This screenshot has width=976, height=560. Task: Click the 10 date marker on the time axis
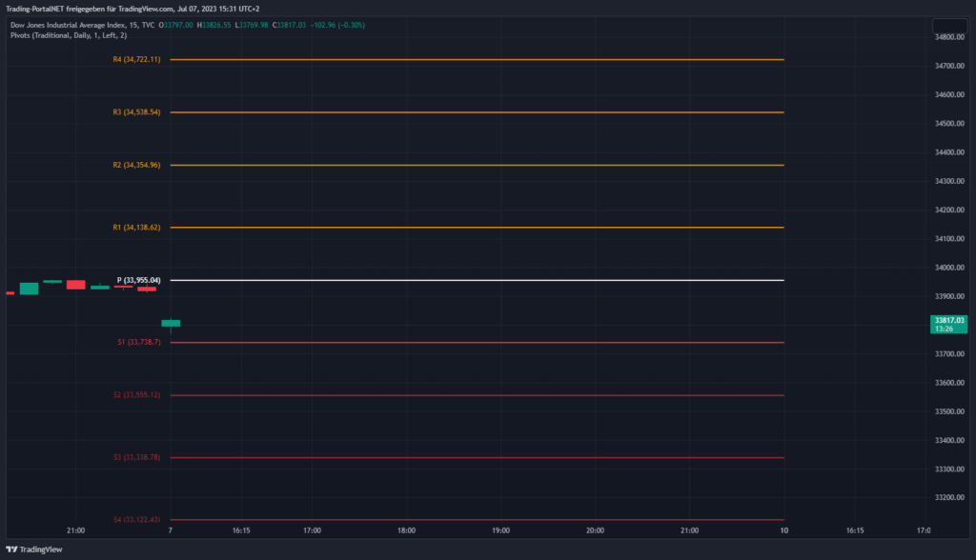tap(783, 530)
